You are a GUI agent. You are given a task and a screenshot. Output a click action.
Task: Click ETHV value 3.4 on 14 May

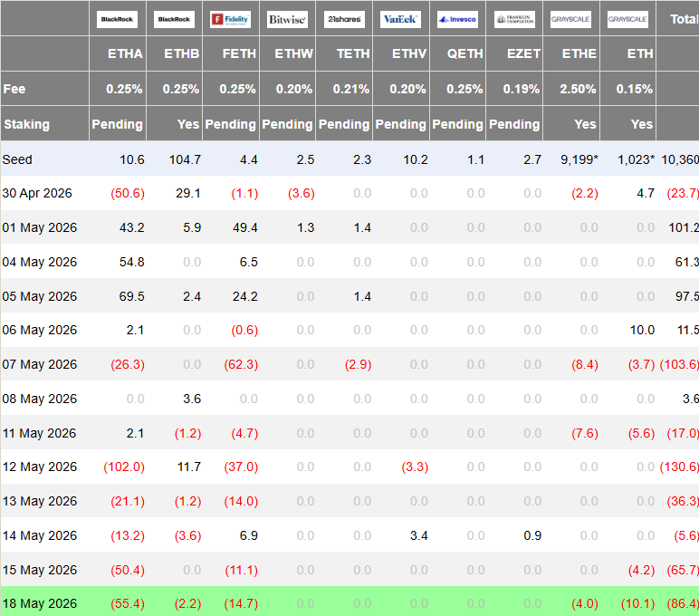click(x=419, y=535)
